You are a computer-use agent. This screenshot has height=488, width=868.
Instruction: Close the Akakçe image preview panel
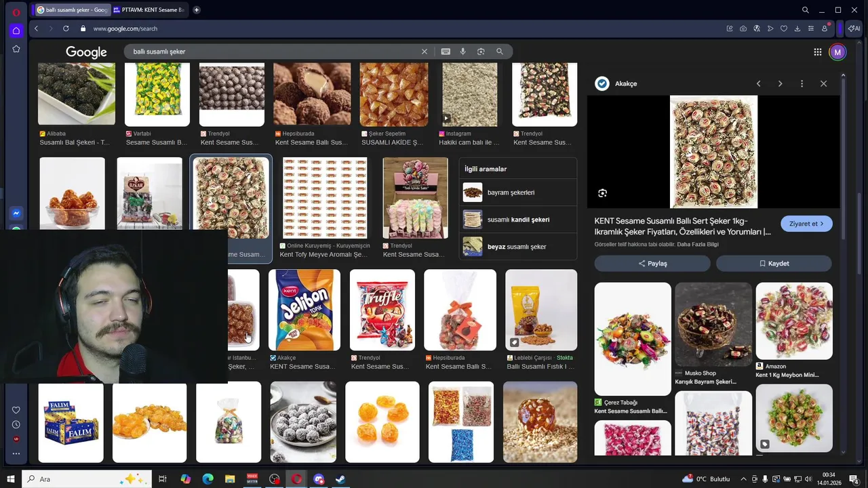click(823, 83)
